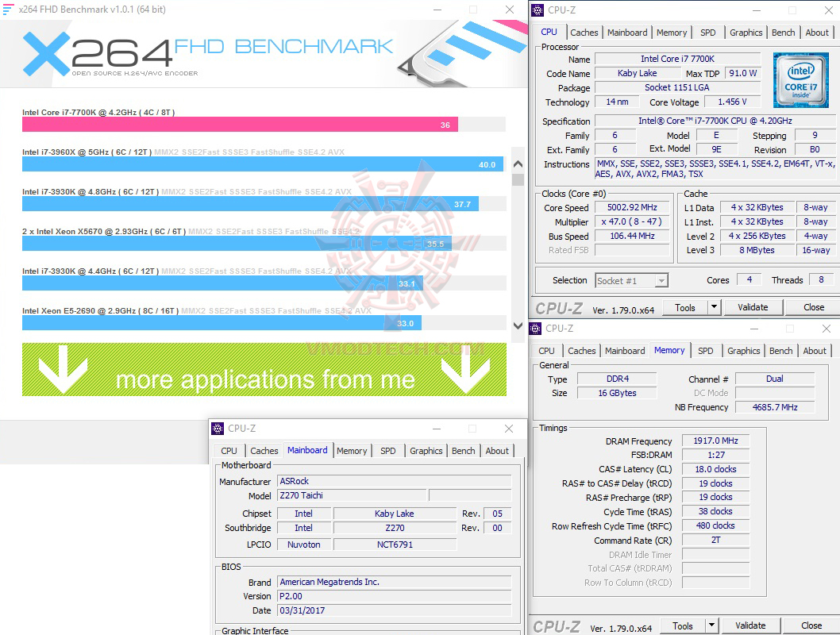Open the Socket #1 selection dropdown
Image resolution: width=840 pixels, height=635 pixels.
(662, 280)
